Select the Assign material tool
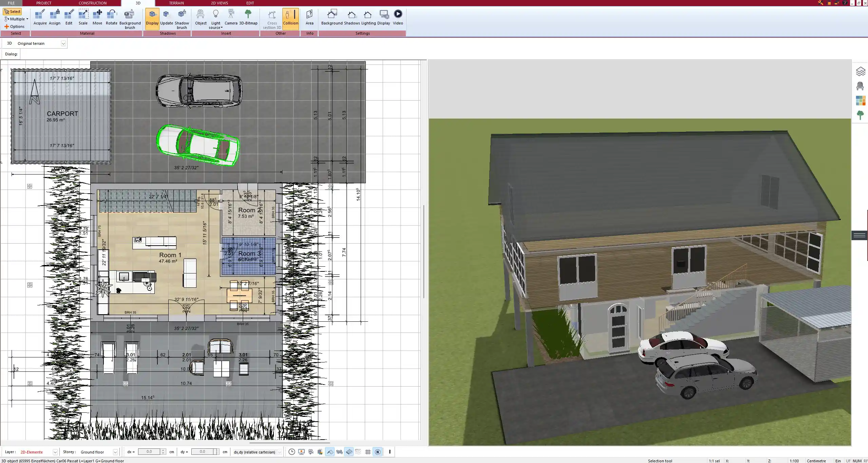The width and height of the screenshot is (868, 463). (54, 18)
